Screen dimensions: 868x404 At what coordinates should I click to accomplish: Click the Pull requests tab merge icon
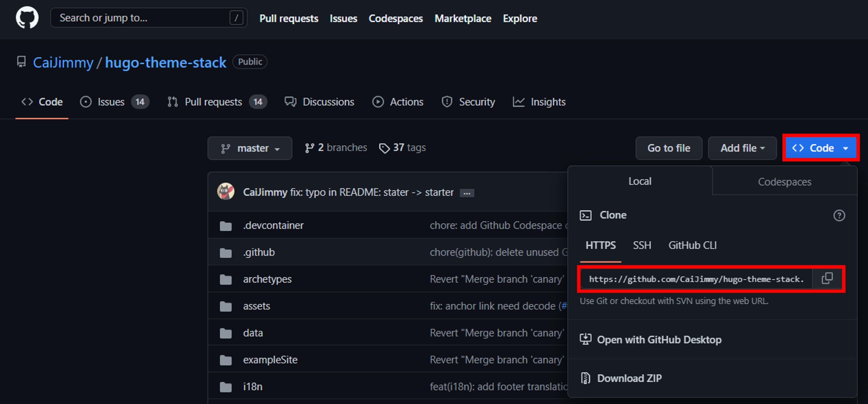(173, 102)
